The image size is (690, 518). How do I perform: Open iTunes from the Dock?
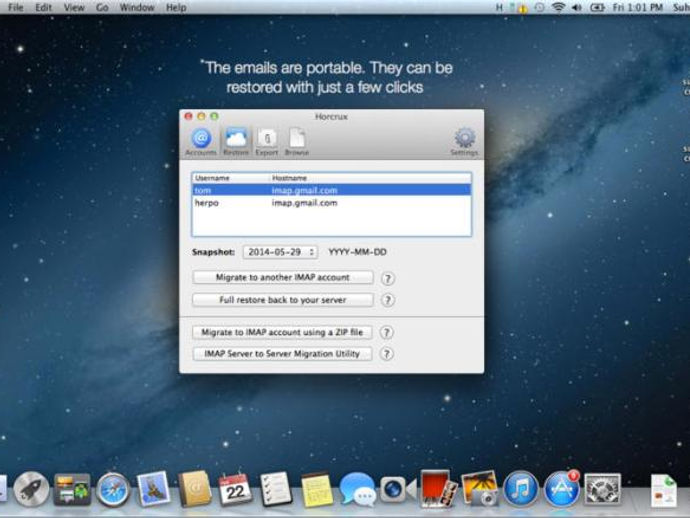(521, 489)
